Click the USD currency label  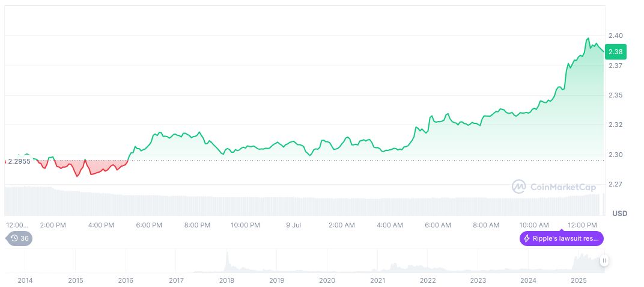click(x=619, y=214)
